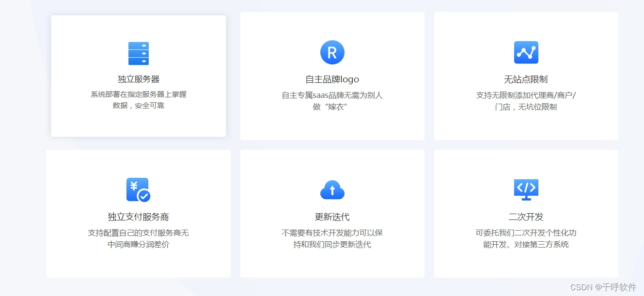The height and width of the screenshot is (296, 644).
Task: Click the blue server stack icon
Action: (139, 53)
